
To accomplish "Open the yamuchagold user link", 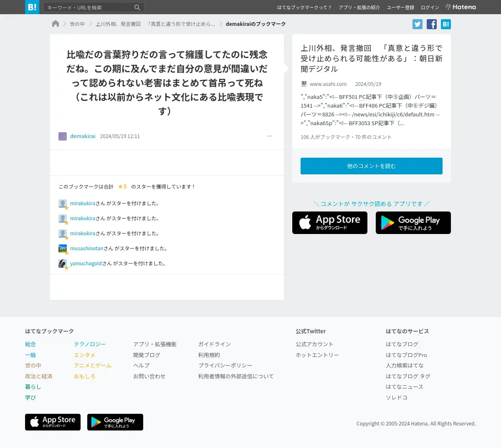I will (x=86, y=264).
